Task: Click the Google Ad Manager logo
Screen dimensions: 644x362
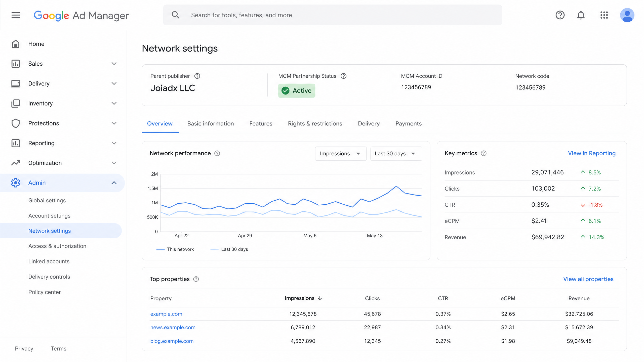Action: pos(81,15)
